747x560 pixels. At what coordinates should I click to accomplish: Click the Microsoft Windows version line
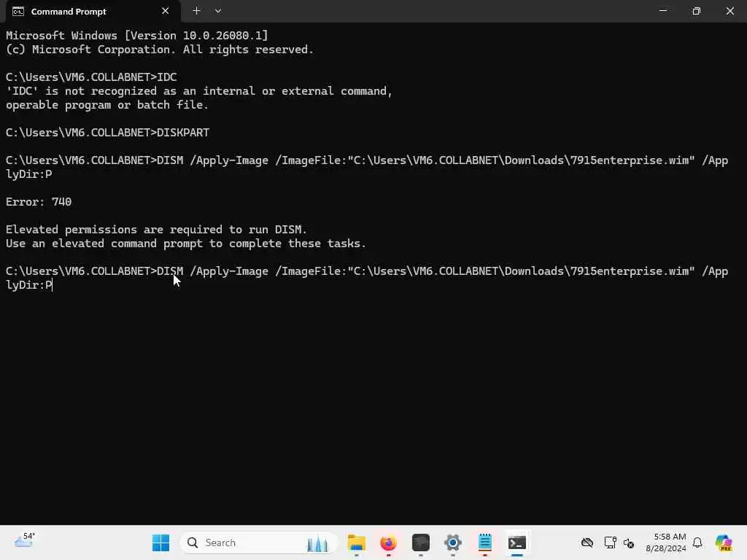(137, 36)
